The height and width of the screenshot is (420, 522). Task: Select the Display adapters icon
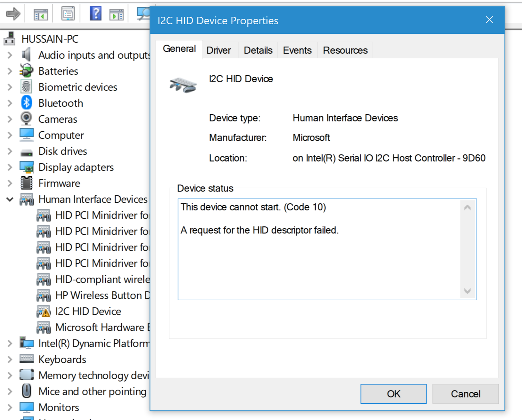[27, 167]
